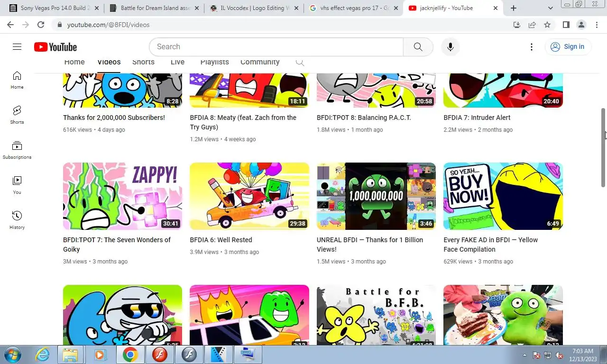The height and width of the screenshot is (364, 607).
Task: Open Shorts in the left sidebar
Action: (17, 115)
